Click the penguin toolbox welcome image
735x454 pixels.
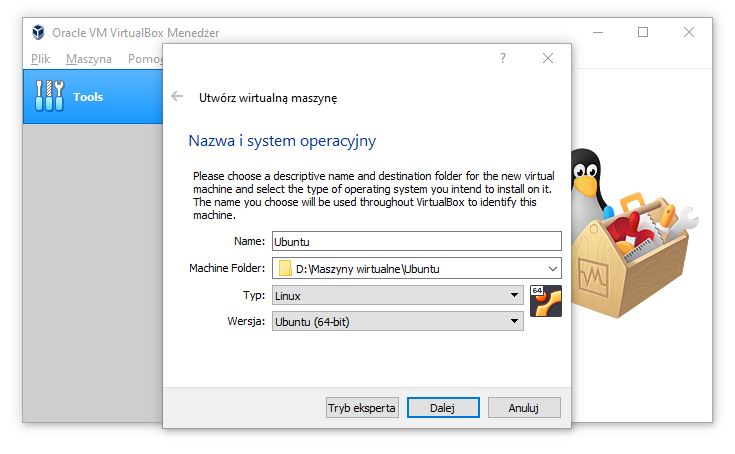click(633, 233)
